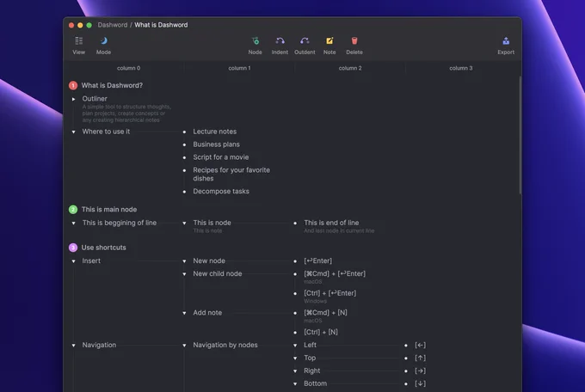
Task: Add a new Node from toolbar
Action: (x=256, y=40)
